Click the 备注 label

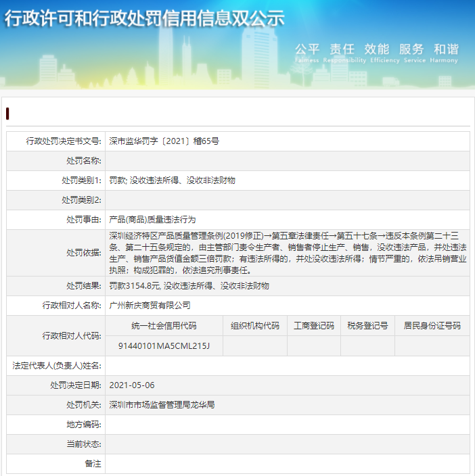(93, 464)
